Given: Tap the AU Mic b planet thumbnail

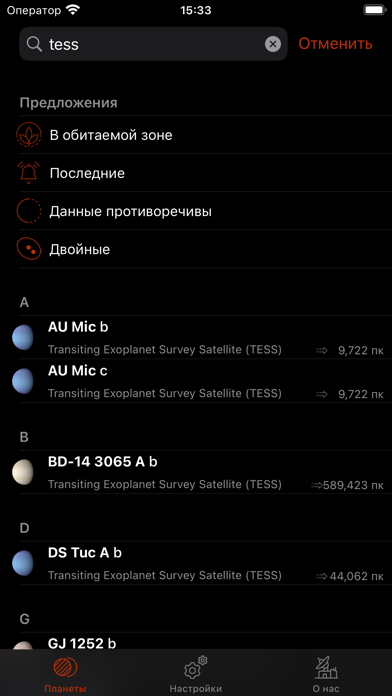Looking at the screenshot, I should tap(23, 337).
